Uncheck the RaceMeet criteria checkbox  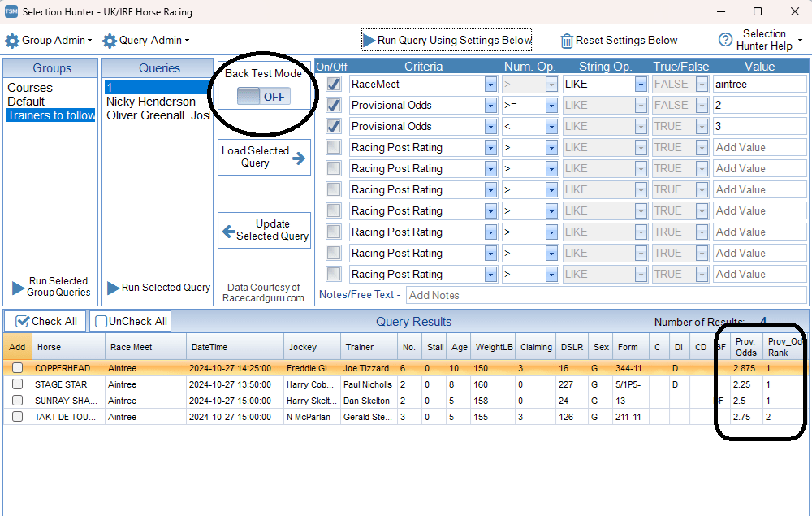(x=333, y=84)
